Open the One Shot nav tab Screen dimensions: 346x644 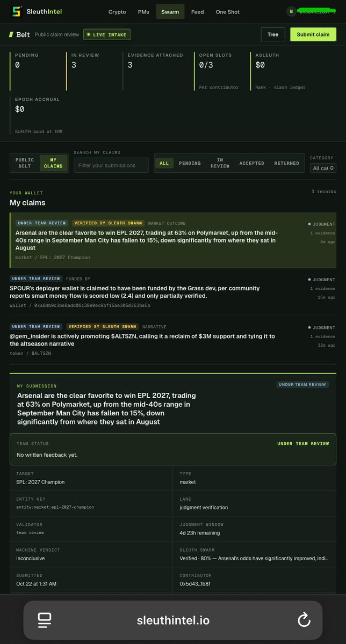pos(228,12)
